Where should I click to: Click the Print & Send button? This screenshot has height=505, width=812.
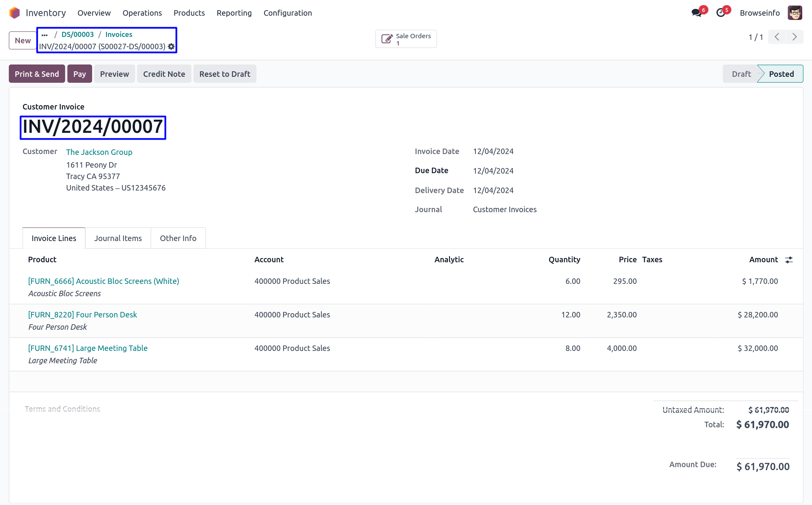[x=37, y=74]
